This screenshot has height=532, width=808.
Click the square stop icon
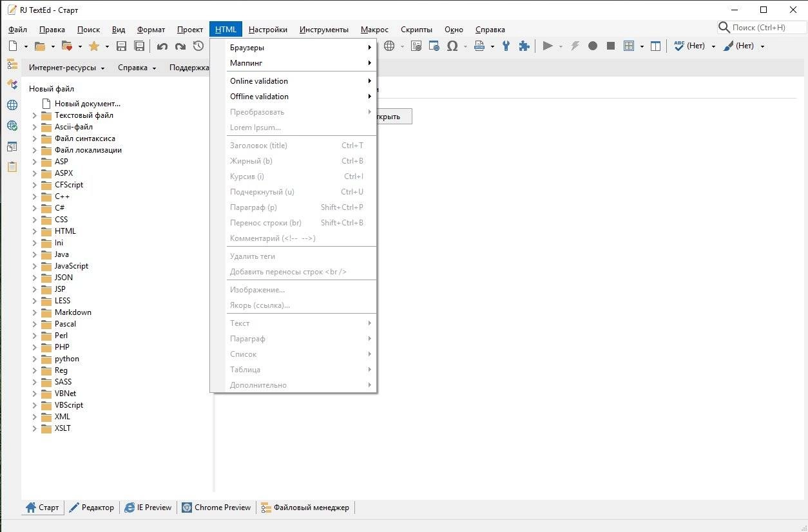click(x=611, y=46)
